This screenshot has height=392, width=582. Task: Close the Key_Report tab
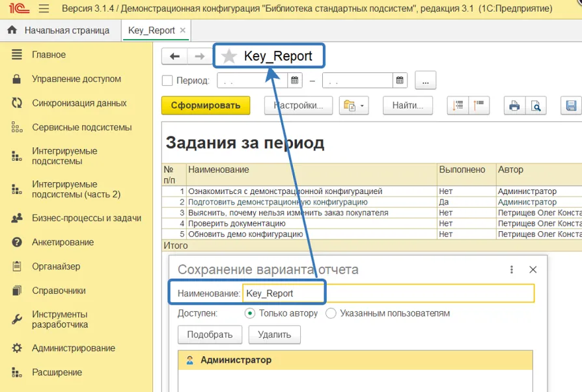point(182,31)
